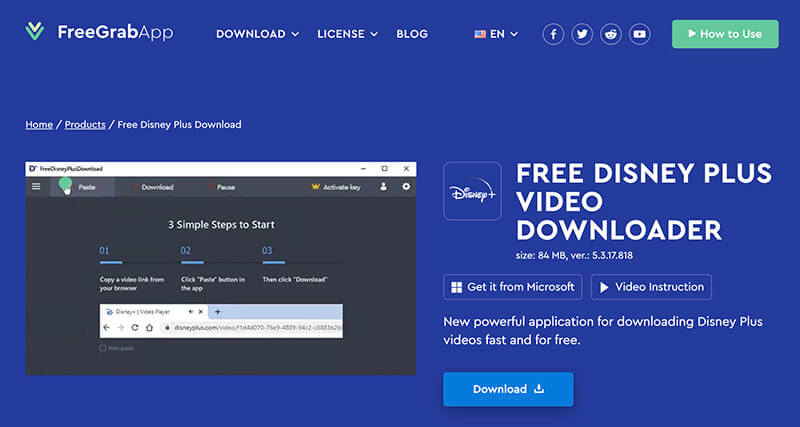Screen dimensions: 800x427
Task: Toggle the Hide guide checkbox
Action: 103,348
